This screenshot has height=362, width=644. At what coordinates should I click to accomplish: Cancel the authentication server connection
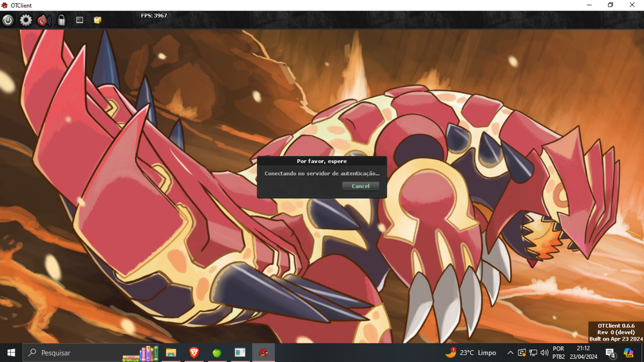coord(361,186)
